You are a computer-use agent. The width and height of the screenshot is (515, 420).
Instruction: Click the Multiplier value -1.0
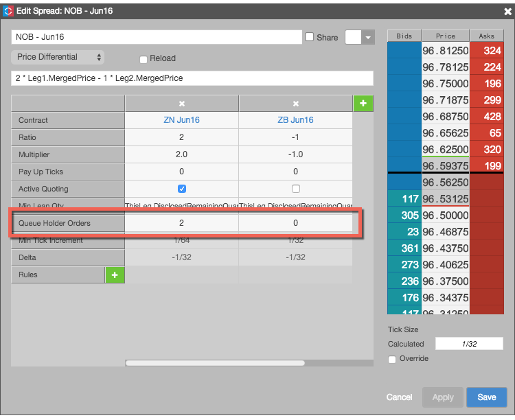[295, 154]
